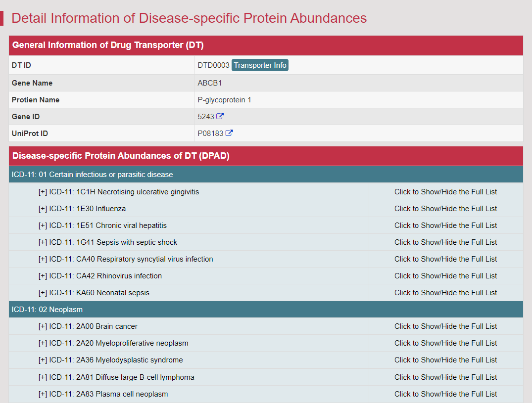The width and height of the screenshot is (532, 403).
Task: Expand the CA42 Rhinovirus infection row
Action: click(x=100, y=276)
